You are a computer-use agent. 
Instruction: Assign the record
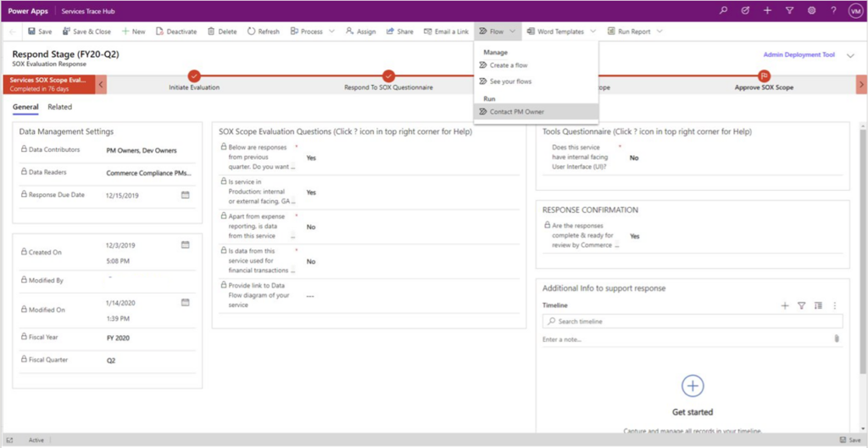[x=360, y=31]
